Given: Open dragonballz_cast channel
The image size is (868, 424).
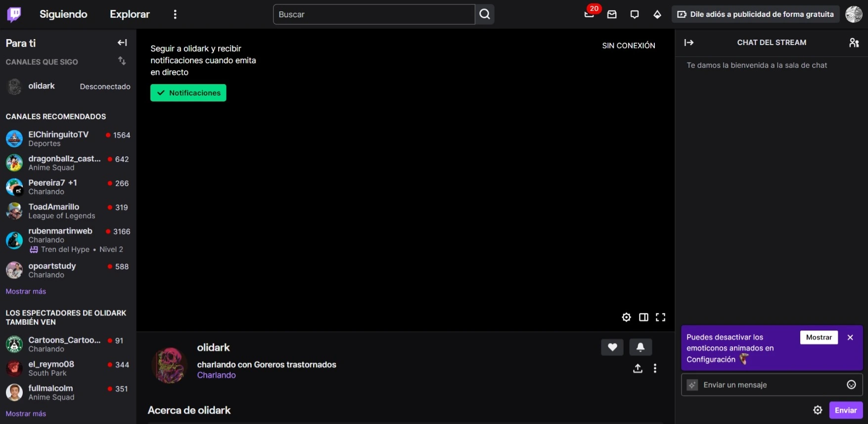Looking at the screenshot, I should click(x=68, y=163).
